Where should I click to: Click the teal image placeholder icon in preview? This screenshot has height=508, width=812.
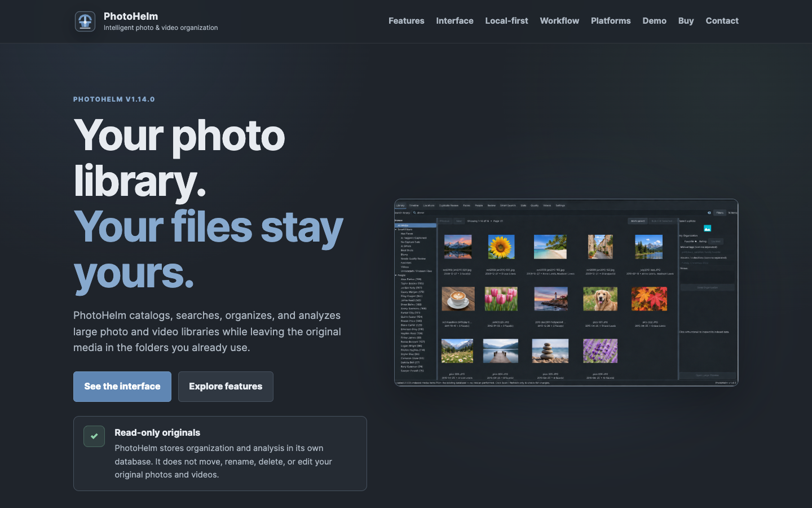click(707, 228)
